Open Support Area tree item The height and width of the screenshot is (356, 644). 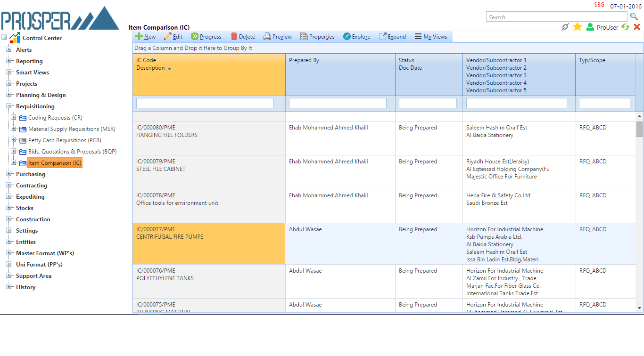[34, 276]
